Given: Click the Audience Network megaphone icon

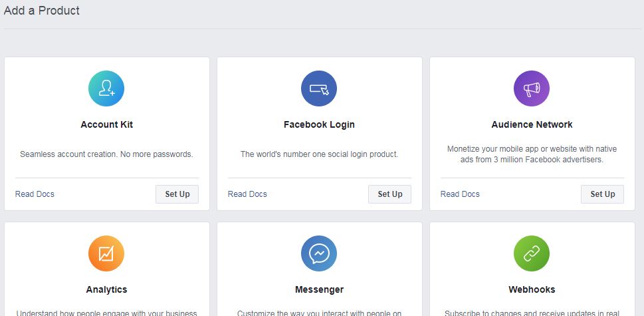Looking at the screenshot, I should point(532,88).
